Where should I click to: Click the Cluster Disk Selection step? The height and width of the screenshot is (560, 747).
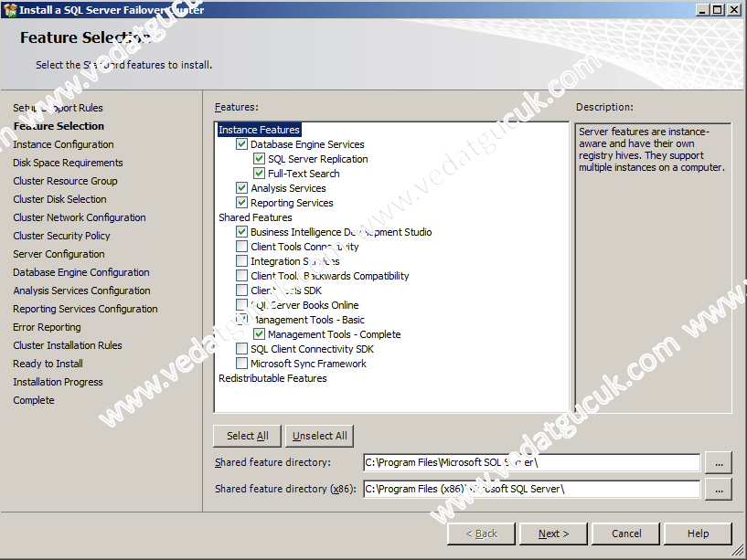tap(59, 199)
